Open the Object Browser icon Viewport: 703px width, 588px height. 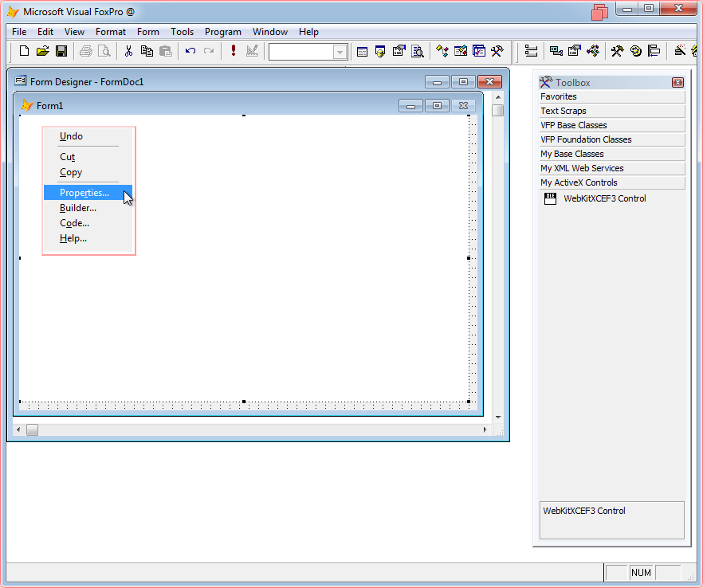(461, 52)
